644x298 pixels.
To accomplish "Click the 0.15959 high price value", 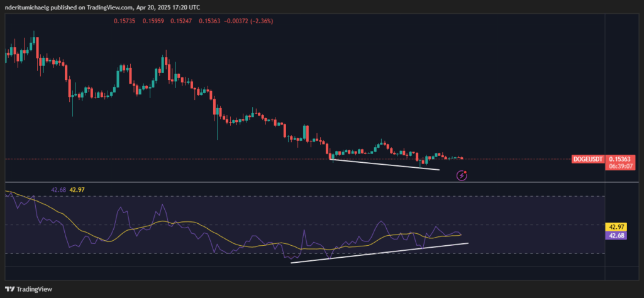I will coord(153,21).
